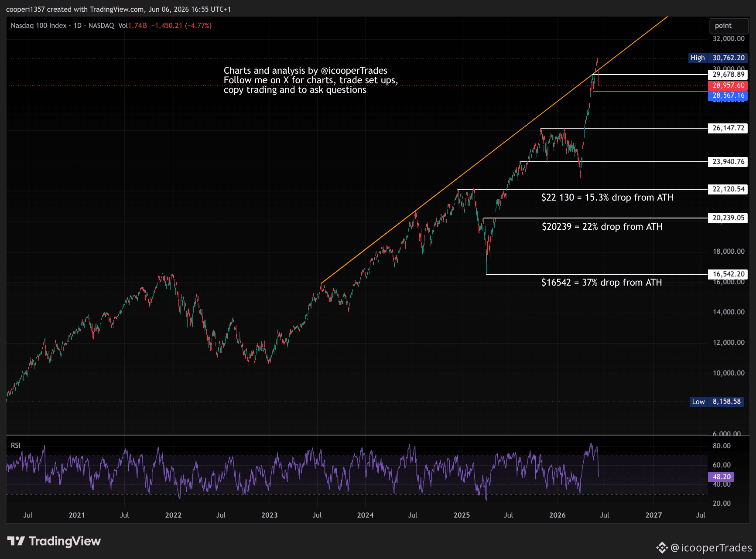Click the 26,147.72 level label
This screenshot has height=559, width=756.
[x=728, y=128]
